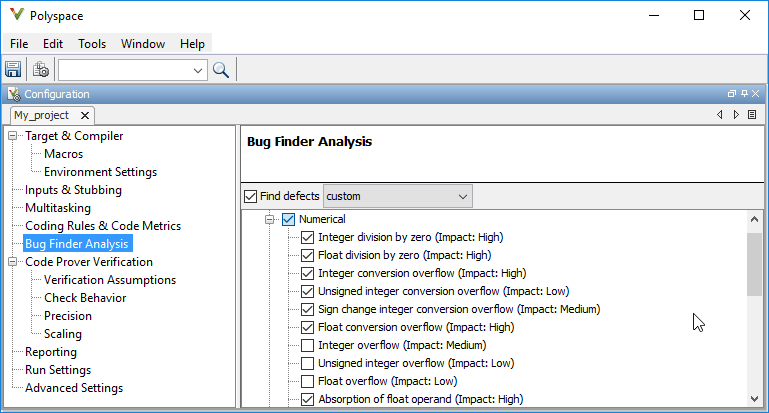Click the magnifying glass search icon
Image resolution: width=769 pixels, height=413 pixels.
click(221, 69)
